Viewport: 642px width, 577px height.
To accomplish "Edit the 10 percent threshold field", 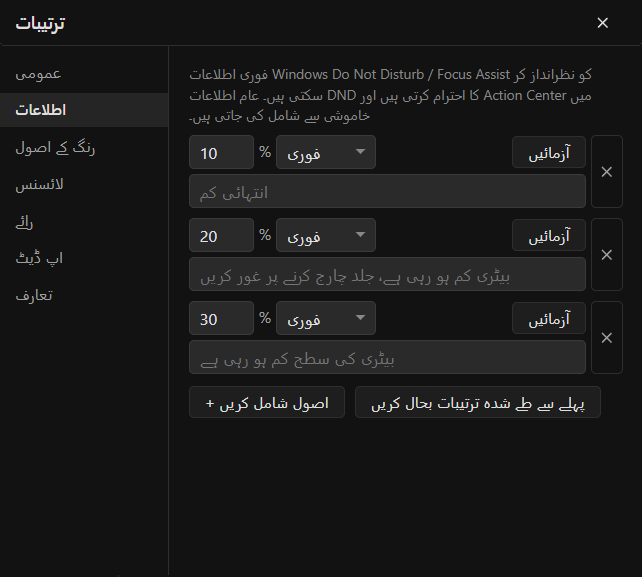I will point(222,152).
